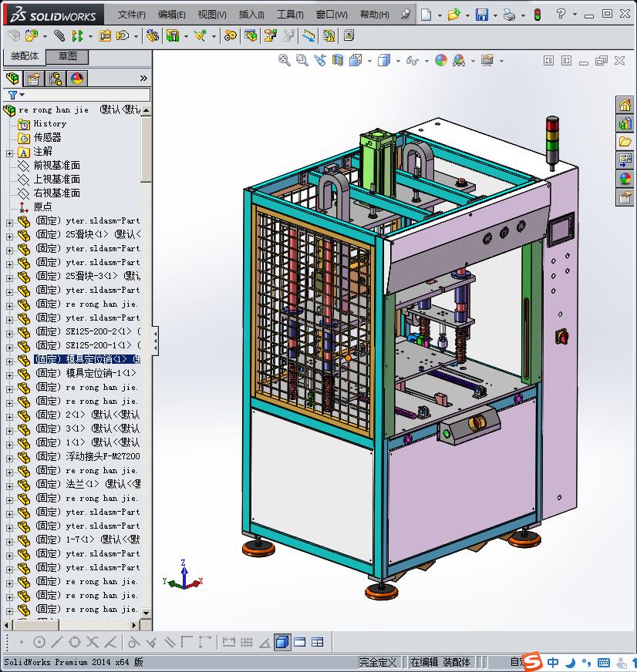Select the sketch Circle tool in bottom toolbar

[x=39, y=642]
